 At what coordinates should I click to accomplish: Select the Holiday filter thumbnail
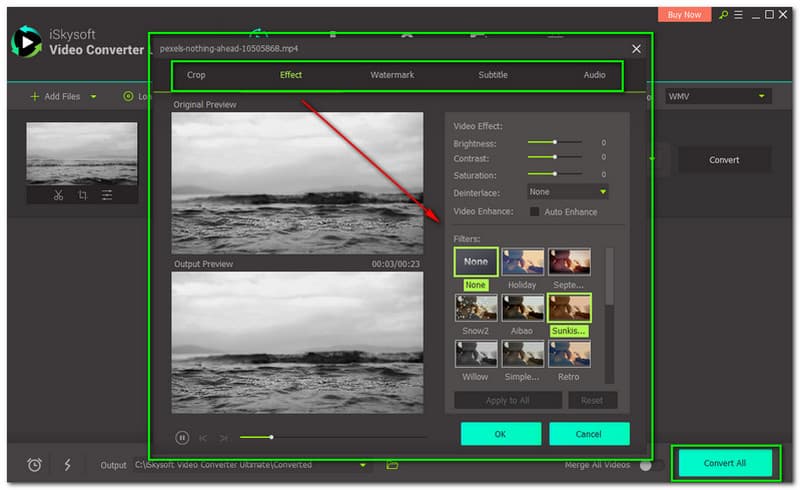point(521,262)
